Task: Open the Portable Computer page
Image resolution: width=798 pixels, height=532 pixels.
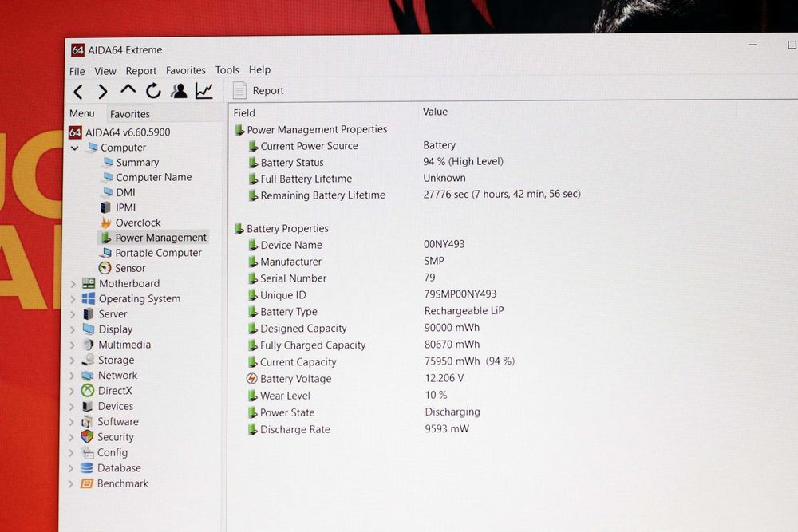Action: click(158, 253)
